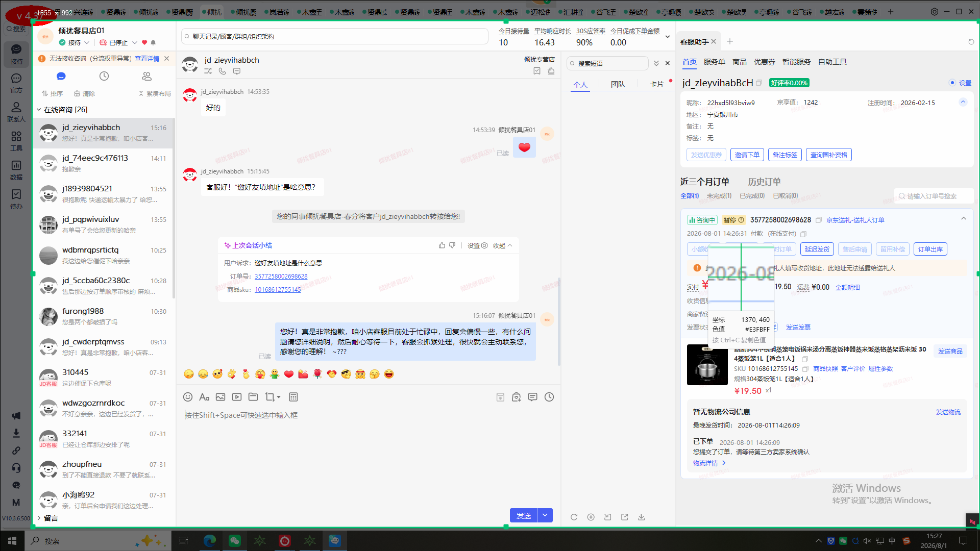Click the send video icon
This screenshot has width=980, height=551.
coord(237,397)
